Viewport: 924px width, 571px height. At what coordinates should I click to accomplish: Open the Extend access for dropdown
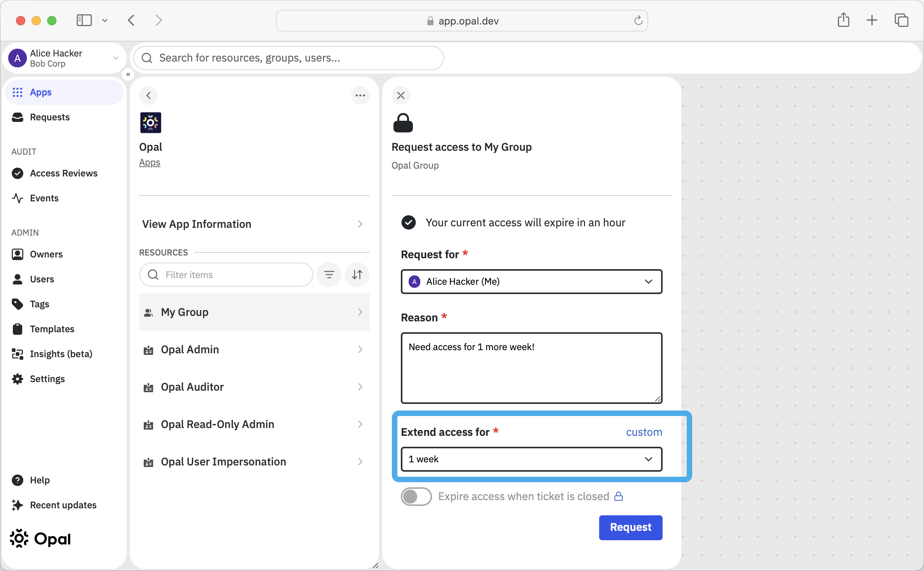[531, 459]
